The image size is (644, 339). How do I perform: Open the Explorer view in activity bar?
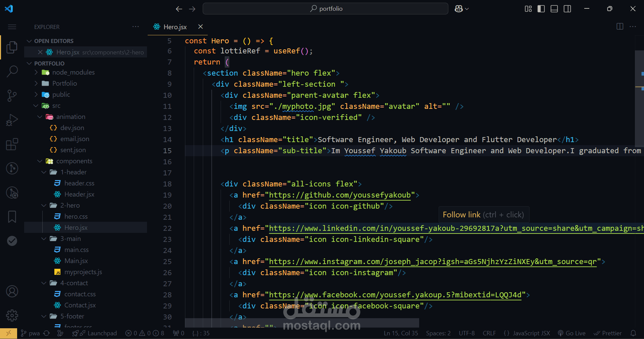[x=12, y=47]
